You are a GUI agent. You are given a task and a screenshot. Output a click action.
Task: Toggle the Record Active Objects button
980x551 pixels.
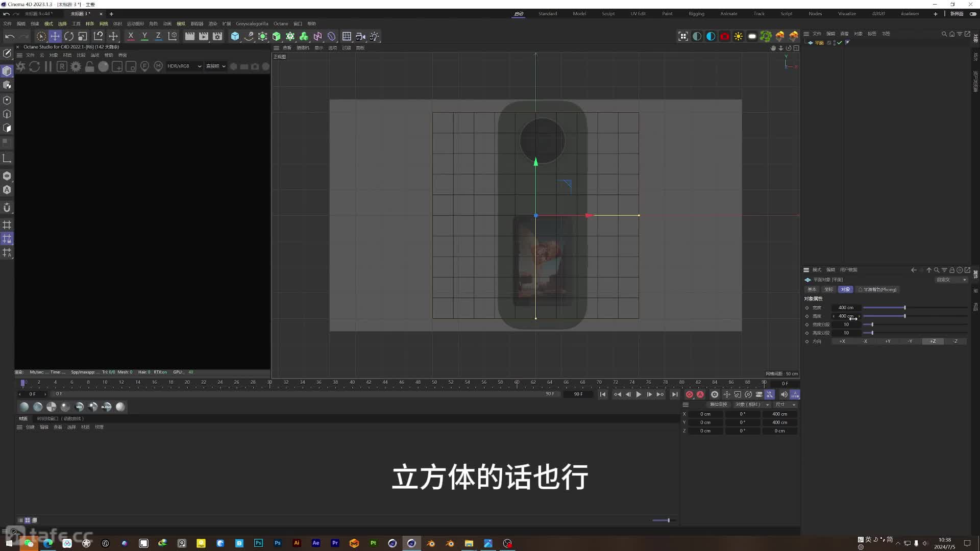click(x=689, y=394)
